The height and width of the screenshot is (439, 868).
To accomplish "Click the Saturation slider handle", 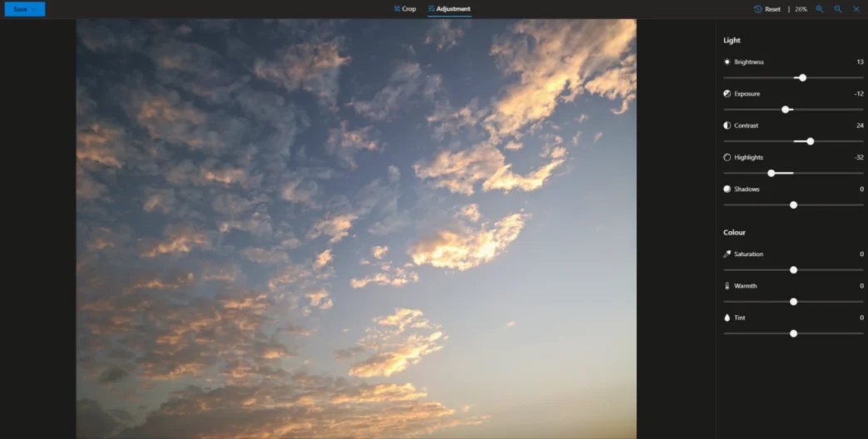I will (x=793, y=270).
